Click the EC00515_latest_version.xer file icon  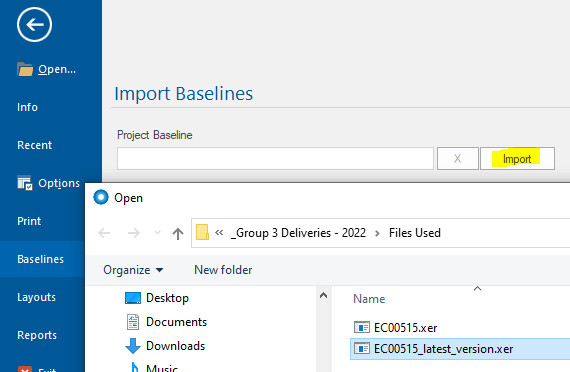[x=362, y=349]
